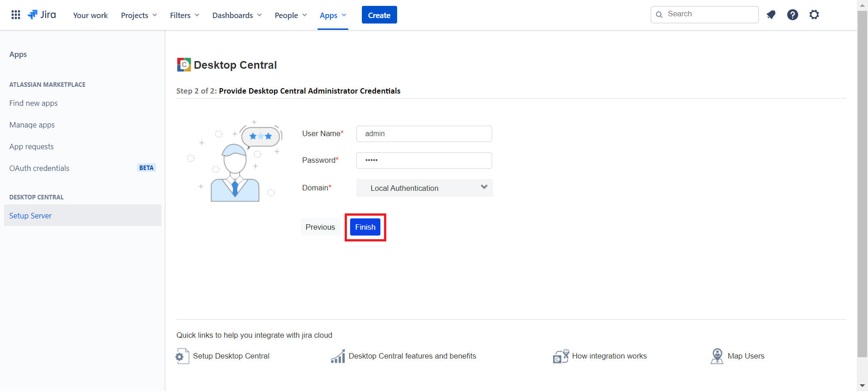Click the ATLASSIAN MARKETPLACE section label
The image size is (868, 392).
(47, 85)
